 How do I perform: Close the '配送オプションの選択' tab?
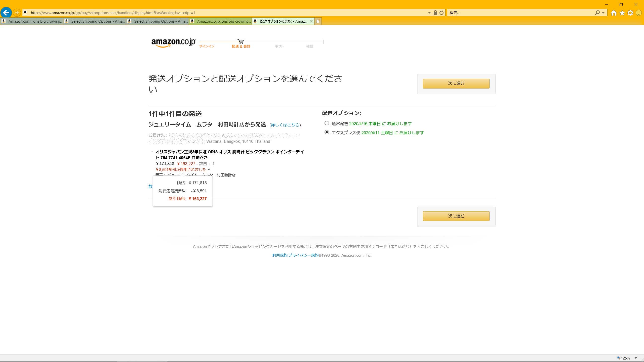pos(311,21)
